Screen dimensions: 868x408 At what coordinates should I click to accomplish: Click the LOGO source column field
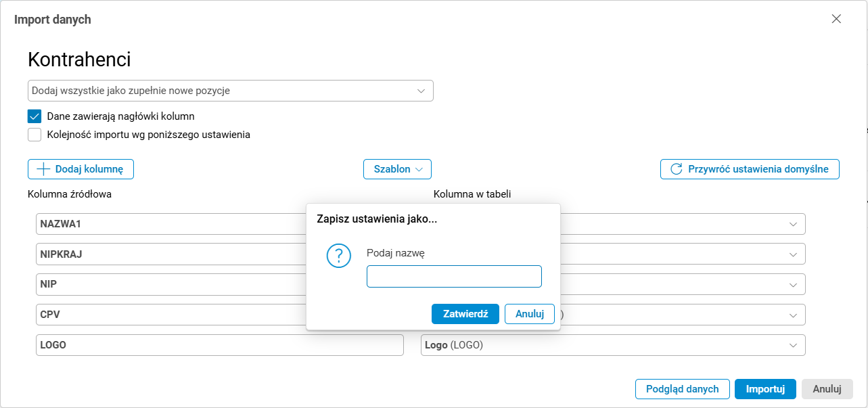tap(219, 345)
